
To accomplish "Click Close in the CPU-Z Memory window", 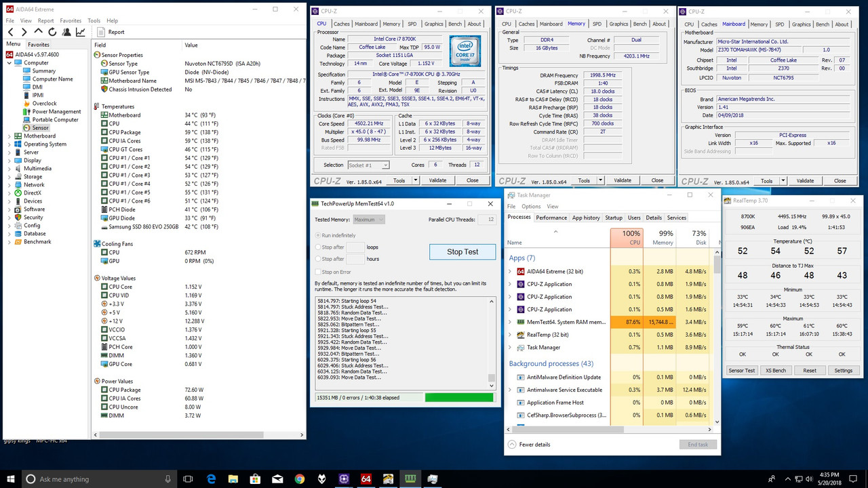I will click(657, 180).
